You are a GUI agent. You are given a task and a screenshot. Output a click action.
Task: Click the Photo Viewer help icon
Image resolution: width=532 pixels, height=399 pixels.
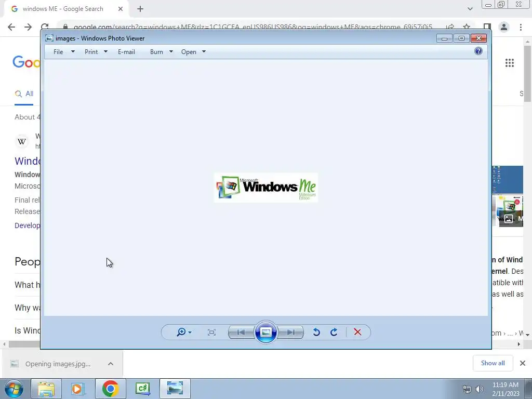coord(478,51)
